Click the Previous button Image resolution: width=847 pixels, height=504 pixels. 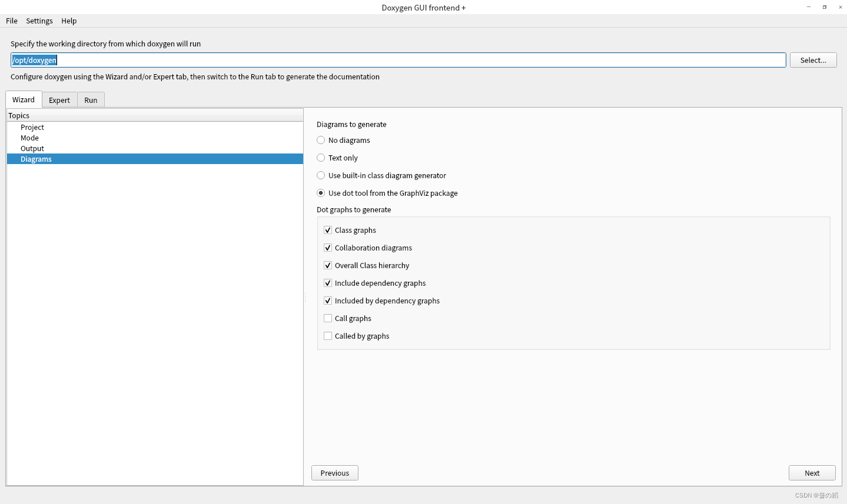click(x=335, y=473)
